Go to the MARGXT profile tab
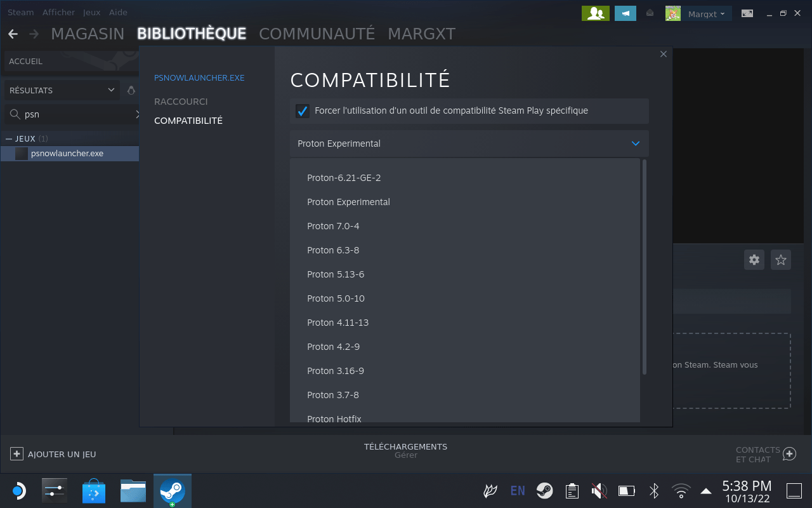Viewport: 812px width, 508px height. (422, 34)
